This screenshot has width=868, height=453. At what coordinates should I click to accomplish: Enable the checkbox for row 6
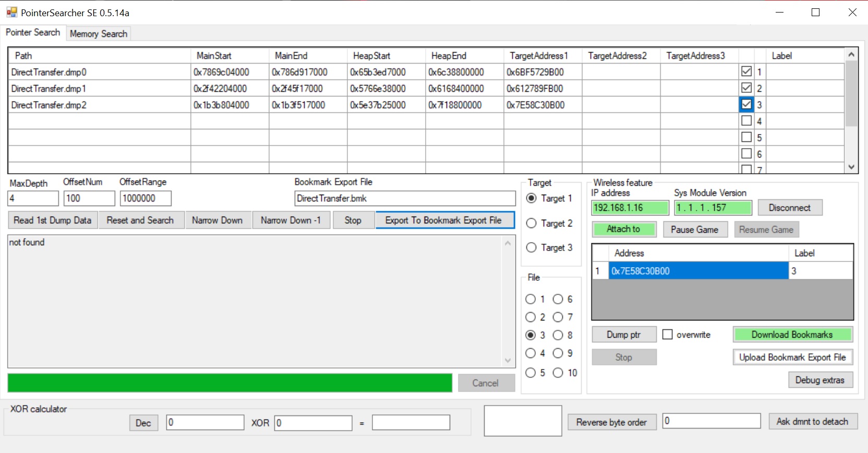coord(746,153)
